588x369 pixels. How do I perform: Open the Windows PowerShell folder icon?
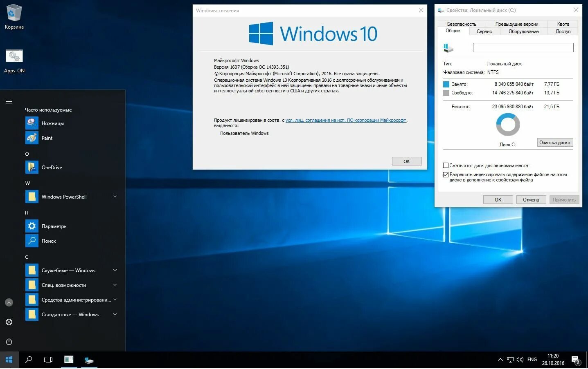click(32, 197)
